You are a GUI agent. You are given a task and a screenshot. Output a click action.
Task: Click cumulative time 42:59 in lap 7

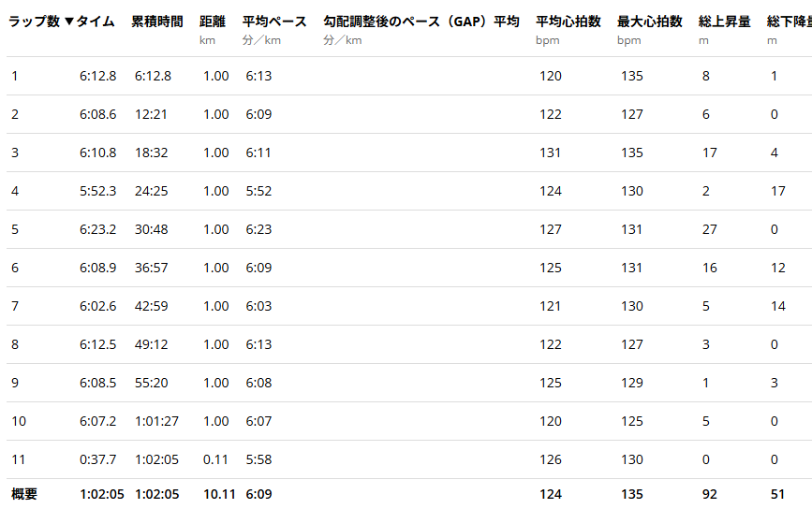click(x=153, y=306)
